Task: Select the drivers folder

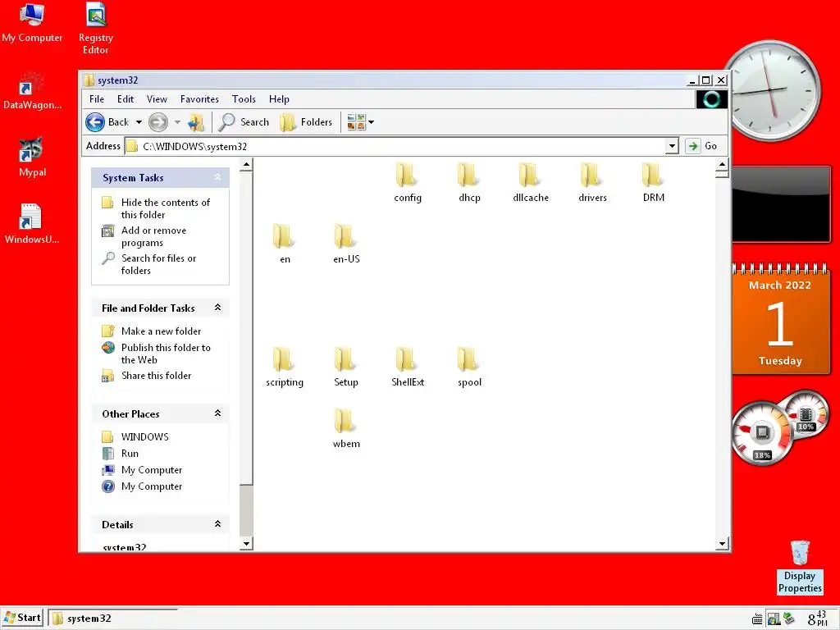Action: point(592,182)
